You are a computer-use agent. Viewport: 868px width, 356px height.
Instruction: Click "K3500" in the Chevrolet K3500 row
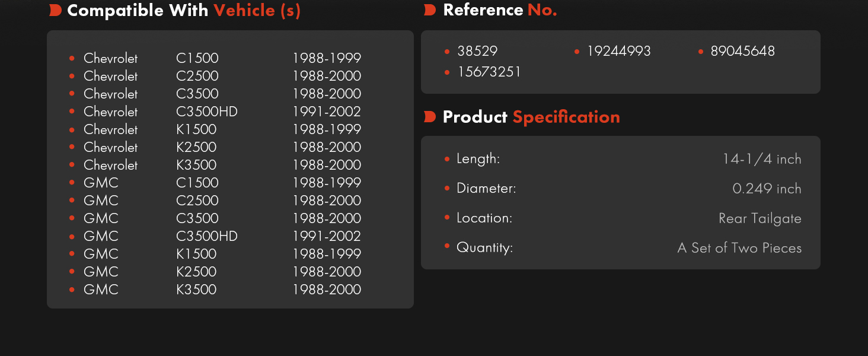coord(196,165)
